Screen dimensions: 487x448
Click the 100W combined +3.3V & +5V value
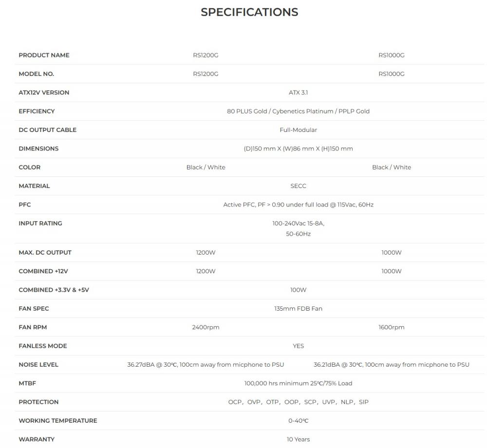point(298,290)
